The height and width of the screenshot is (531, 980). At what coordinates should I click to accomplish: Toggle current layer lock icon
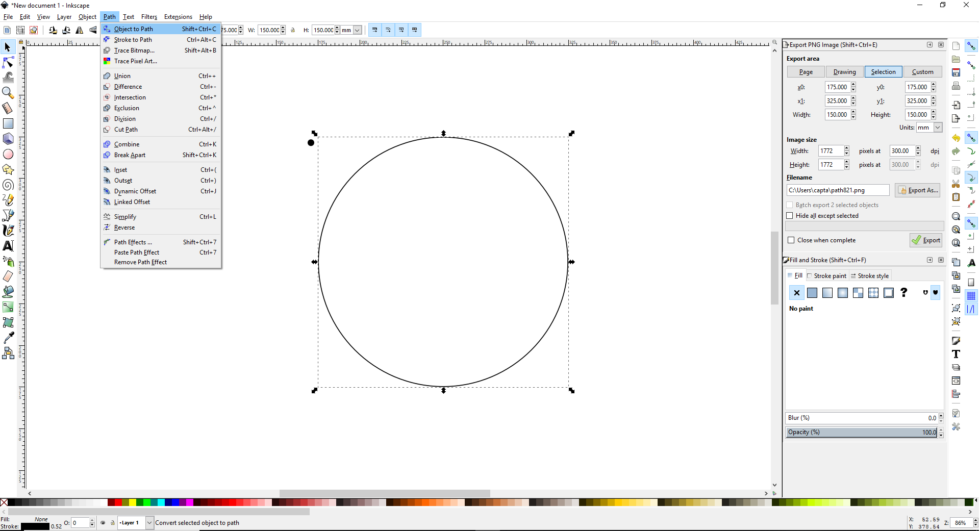coord(113,523)
